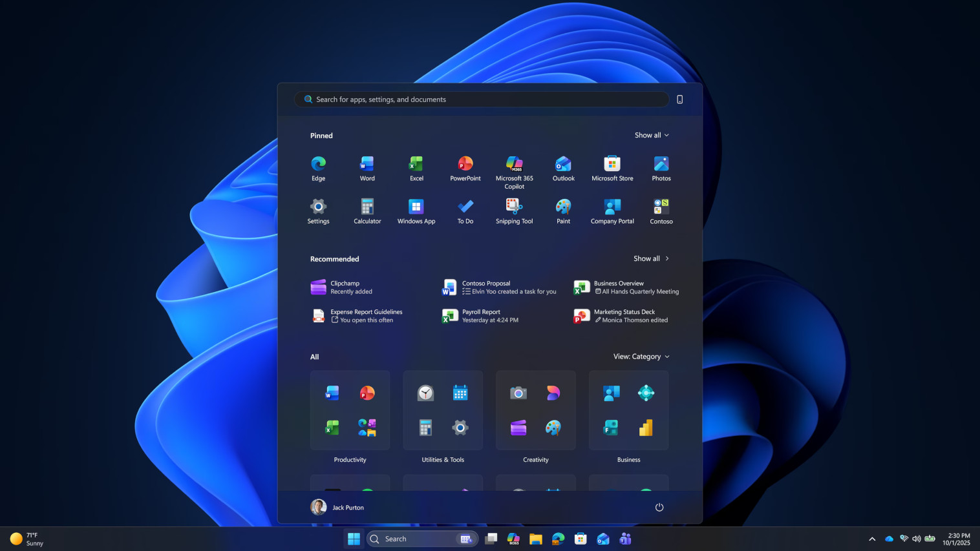980x551 pixels.
Task: Select the Productivity category label
Action: pos(350,460)
